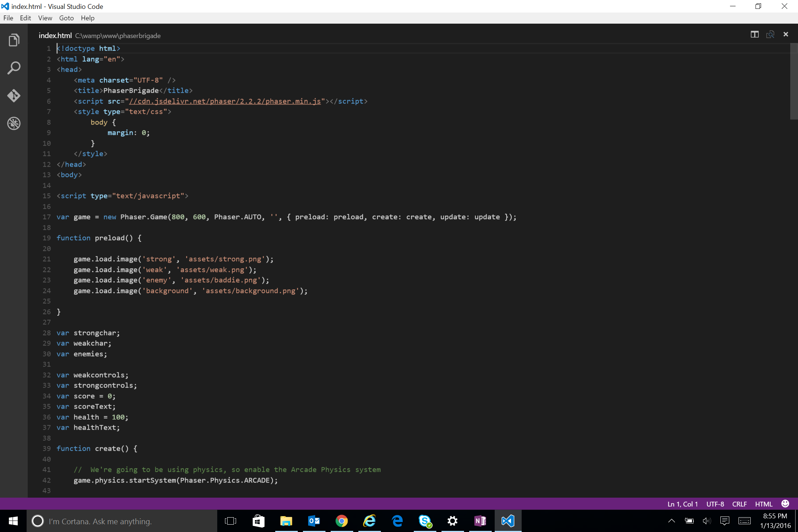This screenshot has width=798, height=532.
Task: Open the volume control in tray
Action: (706, 521)
